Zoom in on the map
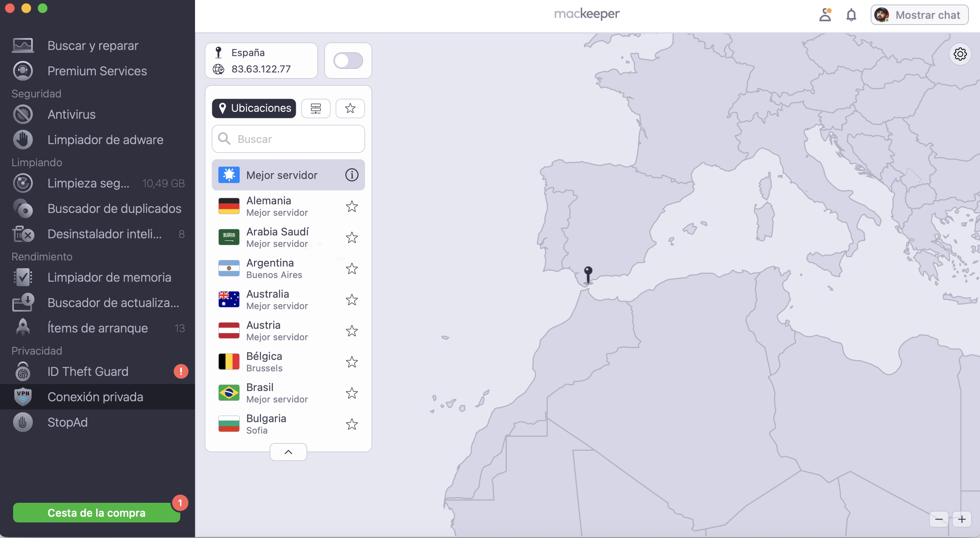 963,519
